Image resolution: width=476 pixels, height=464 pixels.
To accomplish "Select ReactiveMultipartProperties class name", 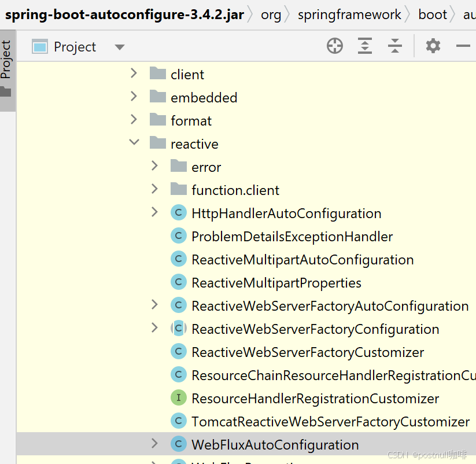I will 276,283.
